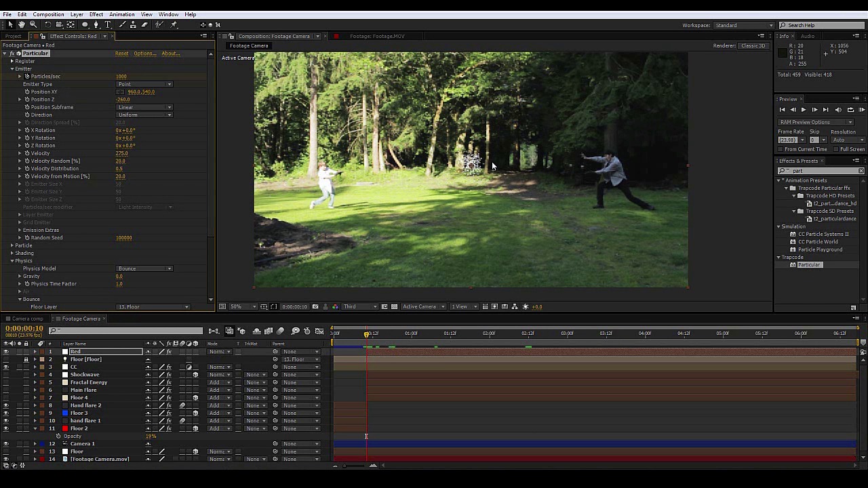This screenshot has width=868, height=488.
Task: Select the Eraser tool
Action: click(x=144, y=24)
